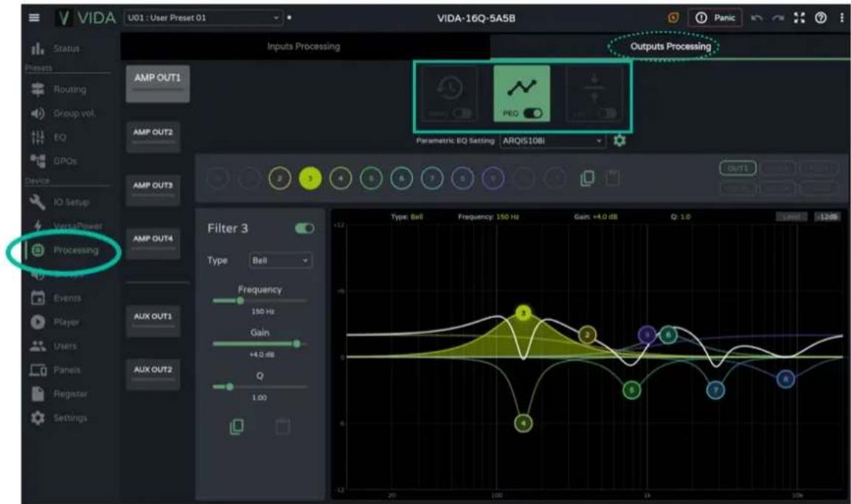851x504 pixels.
Task: Click the Gain slider handle
Action: pyautogui.click(x=297, y=344)
